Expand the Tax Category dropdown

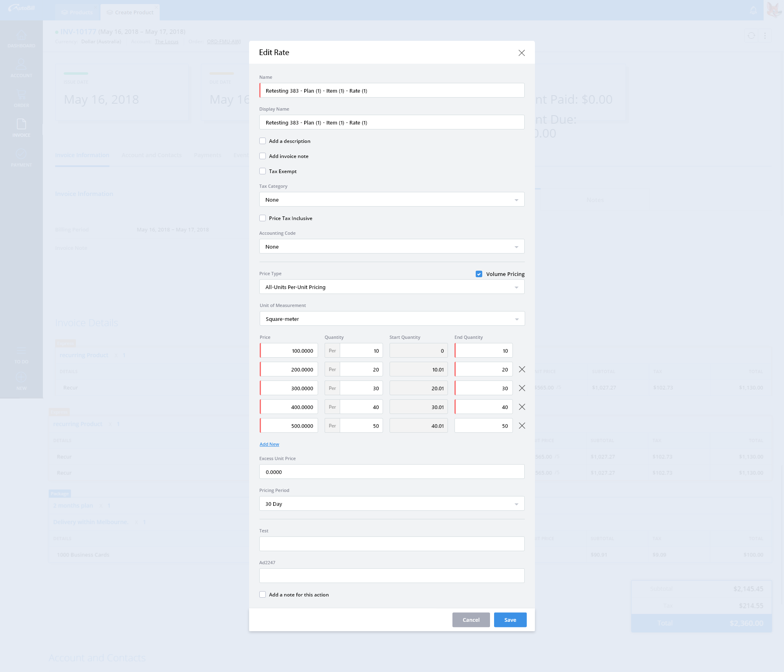(x=392, y=200)
